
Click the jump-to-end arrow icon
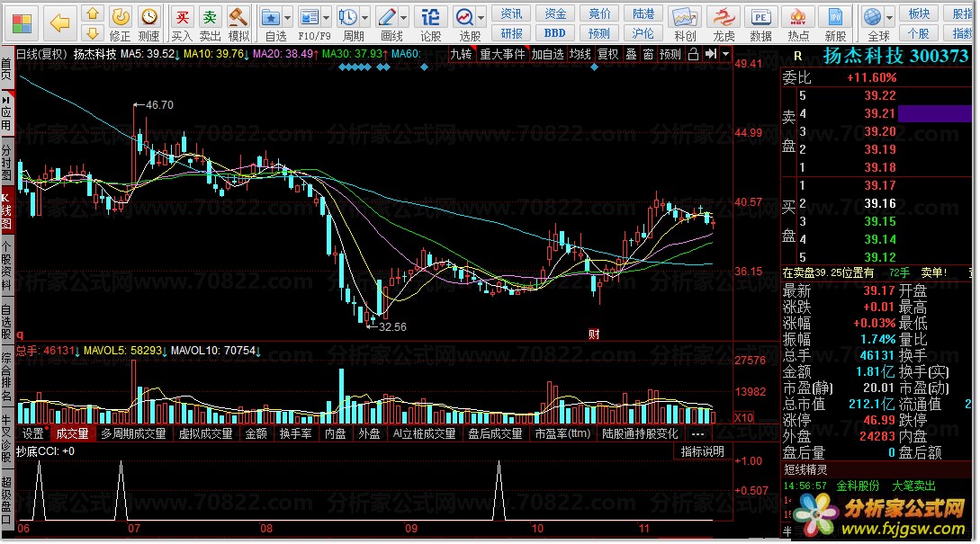click(711, 54)
